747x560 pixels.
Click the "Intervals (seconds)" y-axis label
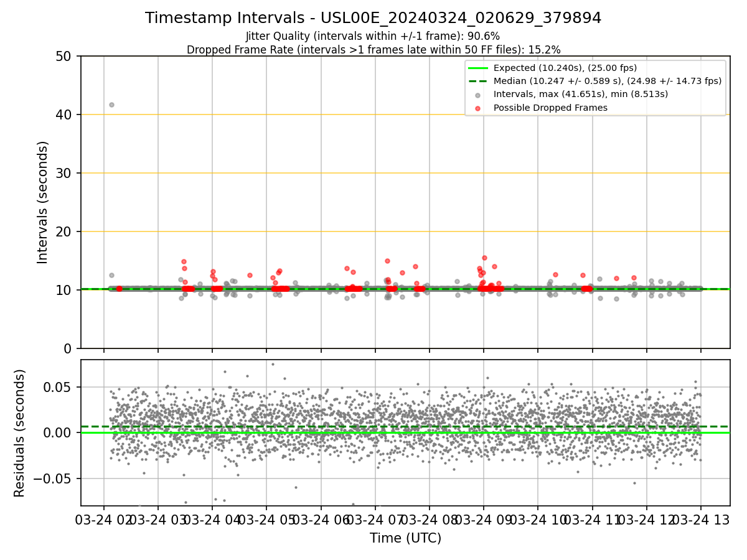coord(43,202)
